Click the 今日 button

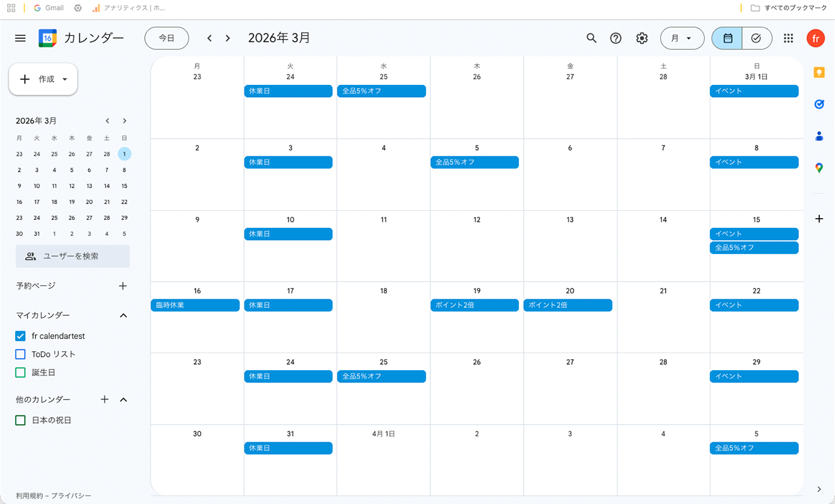pos(166,38)
